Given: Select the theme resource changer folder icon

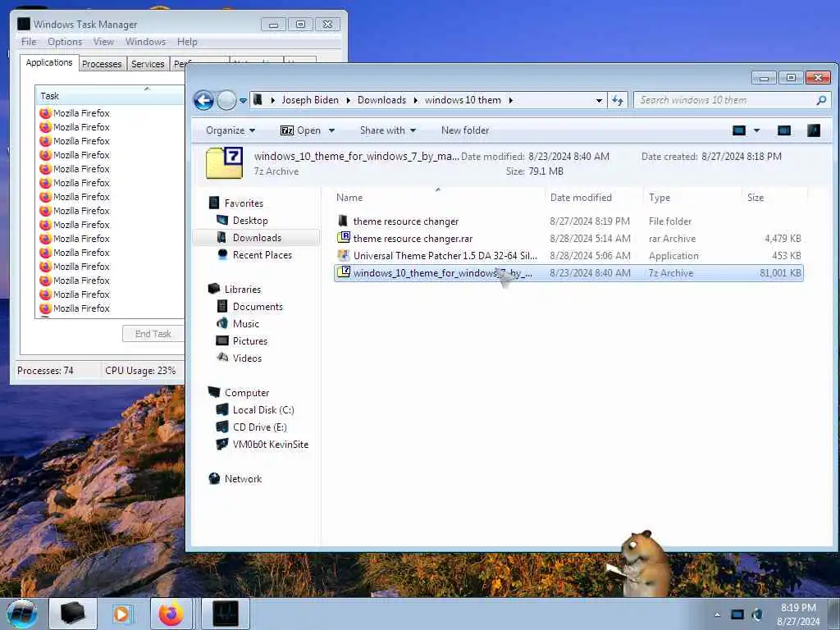Looking at the screenshot, I should point(343,221).
